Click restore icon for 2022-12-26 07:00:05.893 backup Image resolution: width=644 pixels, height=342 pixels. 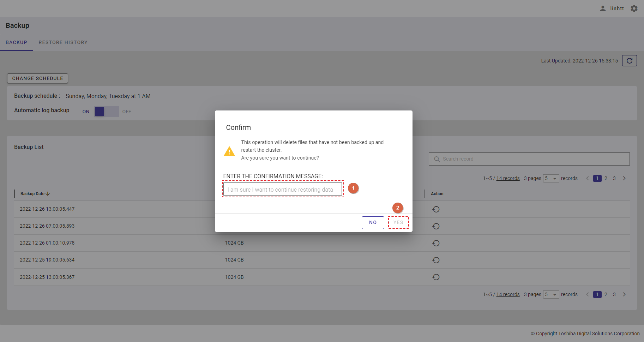coord(436,226)
